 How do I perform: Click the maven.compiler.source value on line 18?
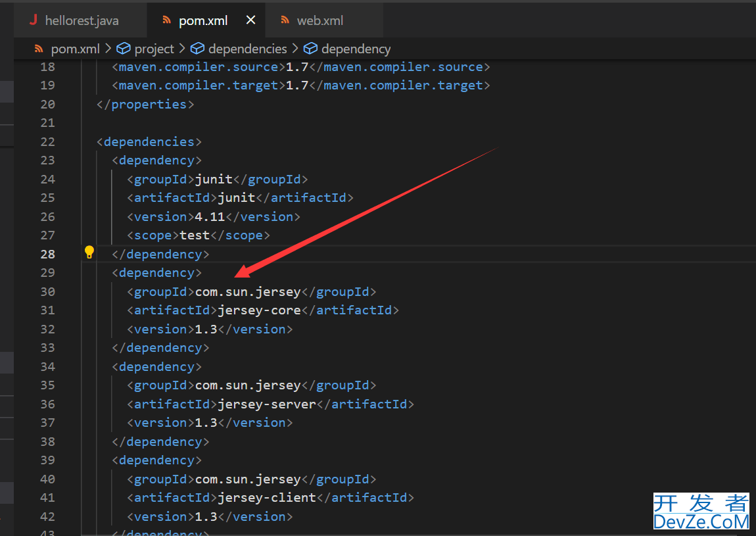coord(297,67)
